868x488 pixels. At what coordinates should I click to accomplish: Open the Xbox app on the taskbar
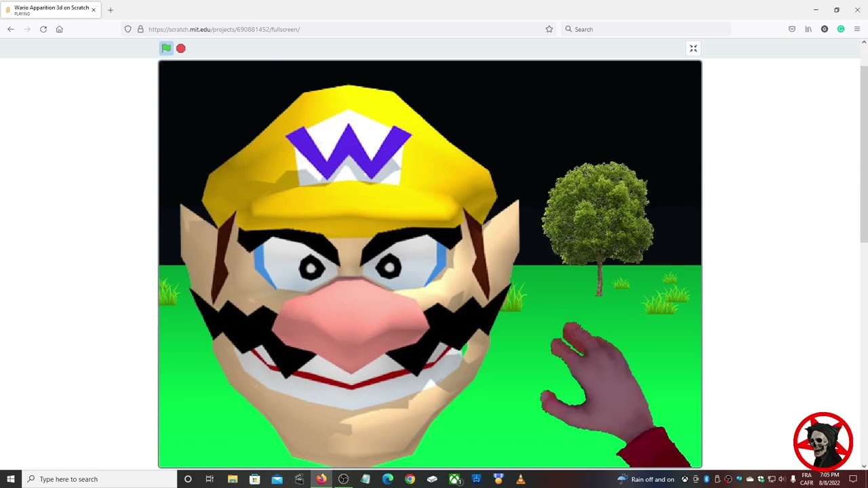(x=454, y=479)
